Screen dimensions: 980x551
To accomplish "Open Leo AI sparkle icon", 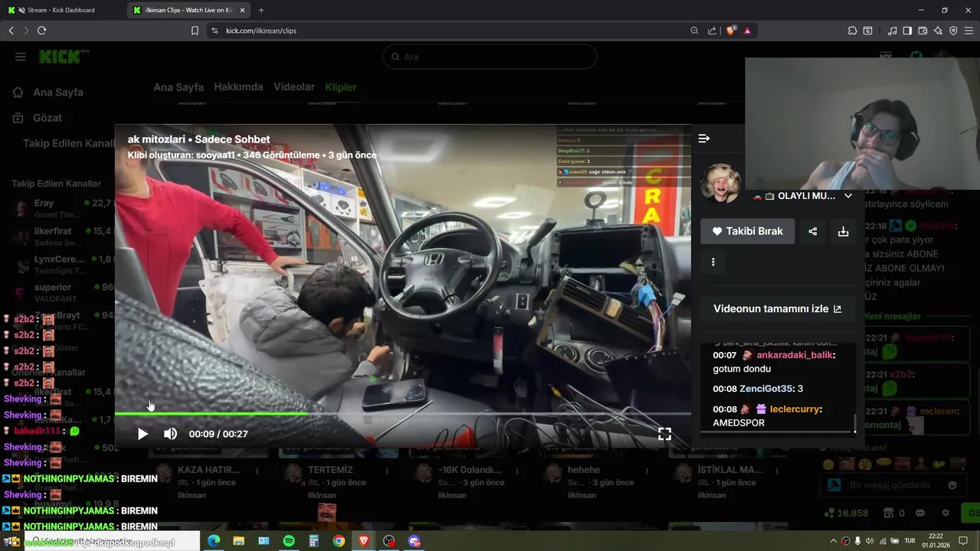I will (x=938, y=31).
